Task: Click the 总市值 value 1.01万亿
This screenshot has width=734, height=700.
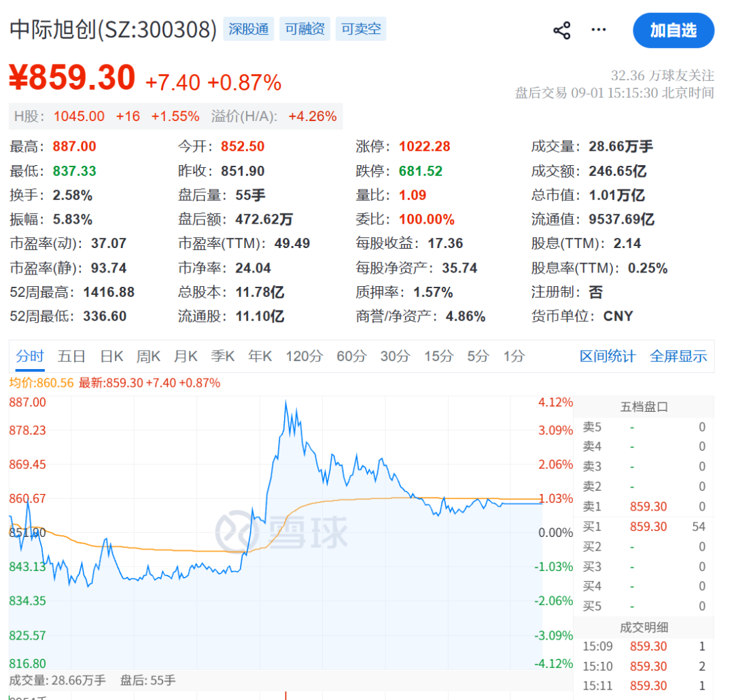Action: click(x=616, y=195)
